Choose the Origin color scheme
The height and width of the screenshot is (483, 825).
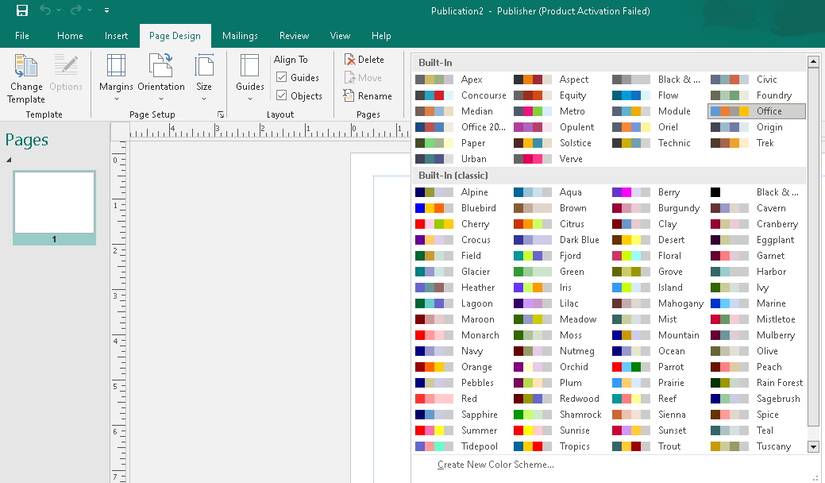[x=754, y=127]
